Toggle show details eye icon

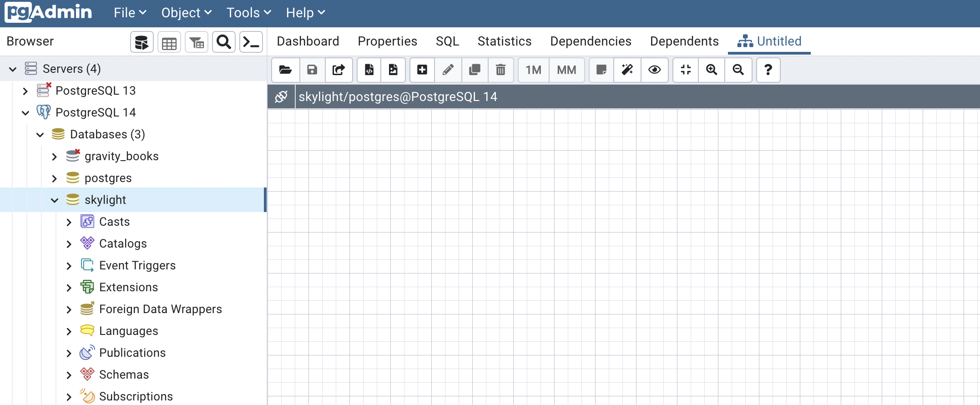coord(654,70)
